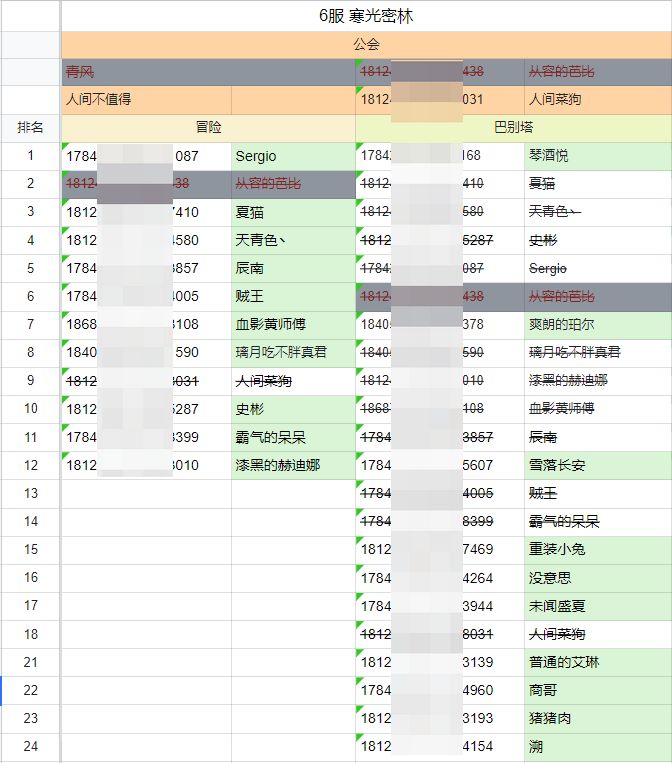Select struck-through '从容的芭比' in top gray row
The image size is (672, 763).
[x=598, y=72]
